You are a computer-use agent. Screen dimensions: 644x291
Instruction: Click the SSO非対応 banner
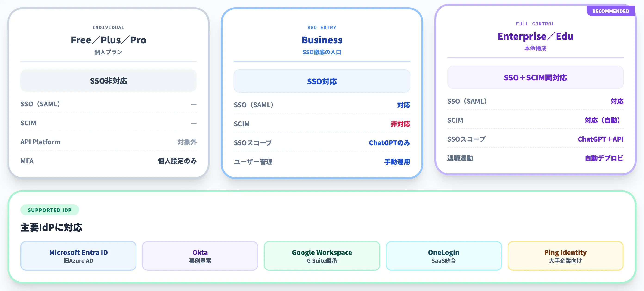tap(108, 81)
